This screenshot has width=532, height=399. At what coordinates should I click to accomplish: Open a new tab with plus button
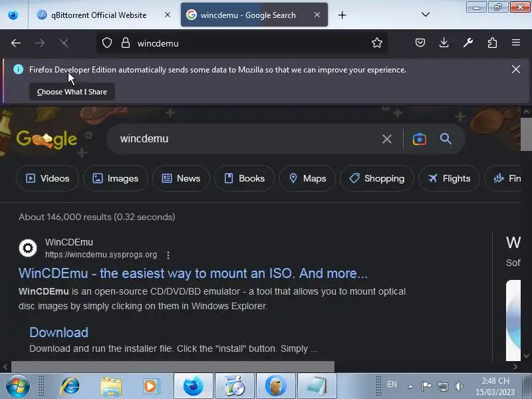tap(342, 15)
